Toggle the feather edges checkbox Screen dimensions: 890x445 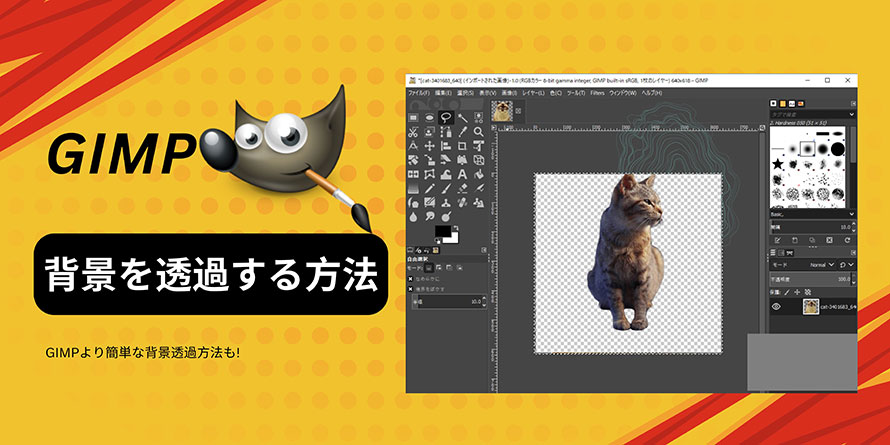(411, 289)
